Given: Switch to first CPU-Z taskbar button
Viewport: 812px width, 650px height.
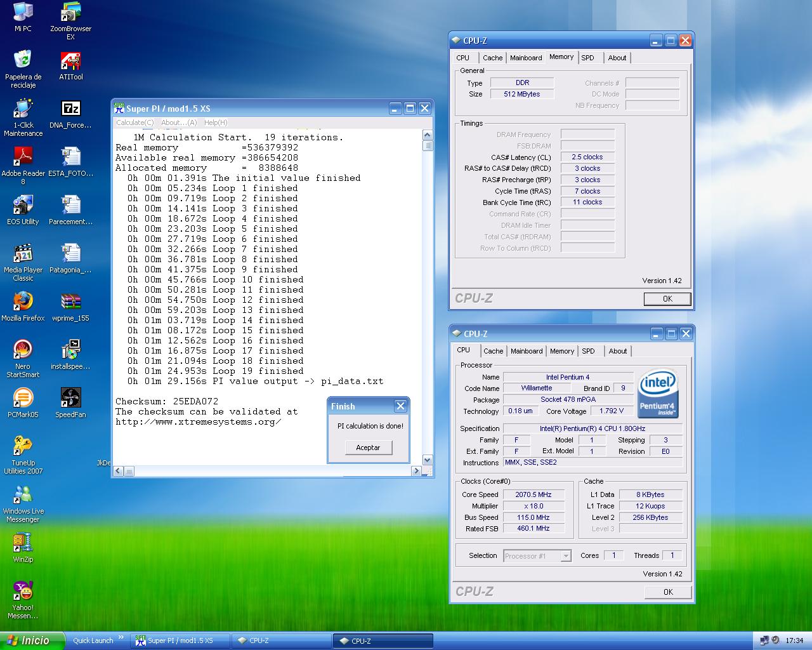Looking at the screenshot, I should pos(281,641).
